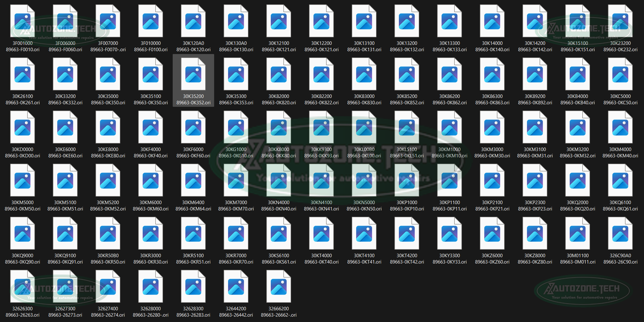Open the 30K120A0 89663-0K120.ori file
This screenshot has width=644, height=322.
coord(193,21)
